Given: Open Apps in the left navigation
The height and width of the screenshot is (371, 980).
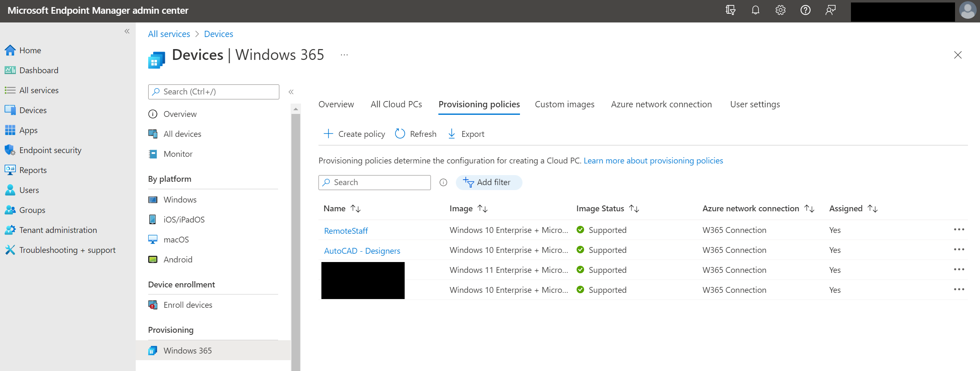Looking at the screenshot, I should click(x=21, y=130).
